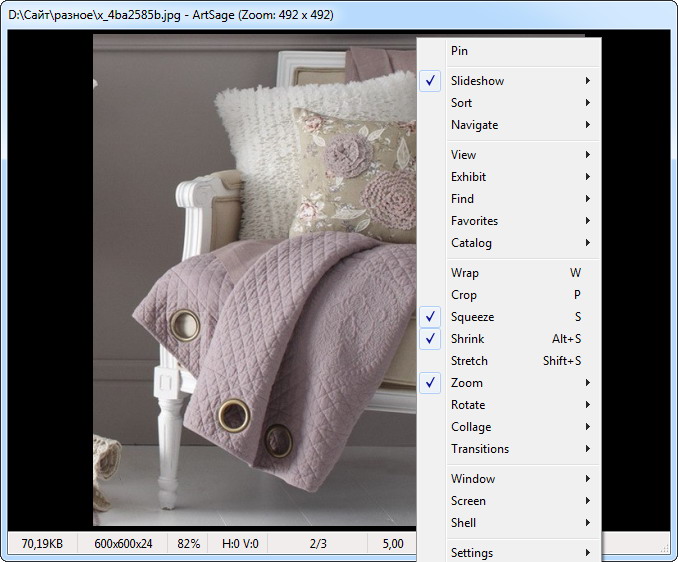Toggle the Shrink checkmark
Viewport: 678px width, 562px height.
point(430,339)
